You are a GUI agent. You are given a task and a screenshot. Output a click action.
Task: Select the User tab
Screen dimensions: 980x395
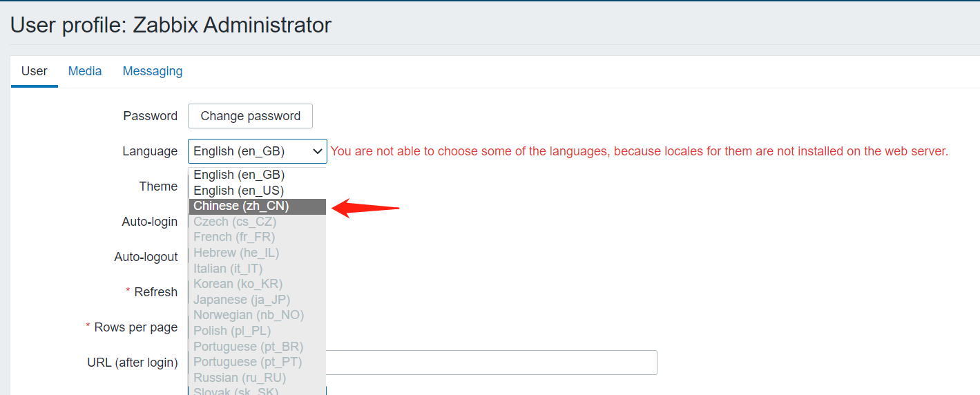point(35,71)
